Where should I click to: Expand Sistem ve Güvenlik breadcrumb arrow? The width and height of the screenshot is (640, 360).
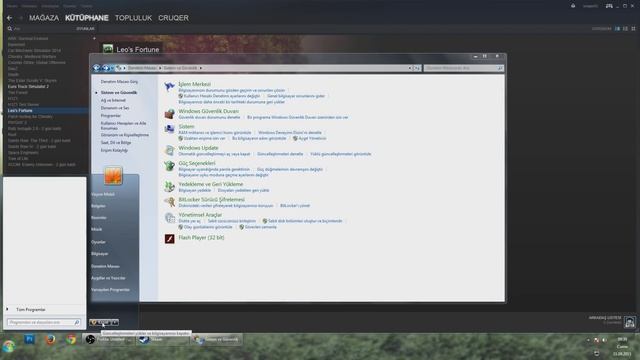(201, 68)
